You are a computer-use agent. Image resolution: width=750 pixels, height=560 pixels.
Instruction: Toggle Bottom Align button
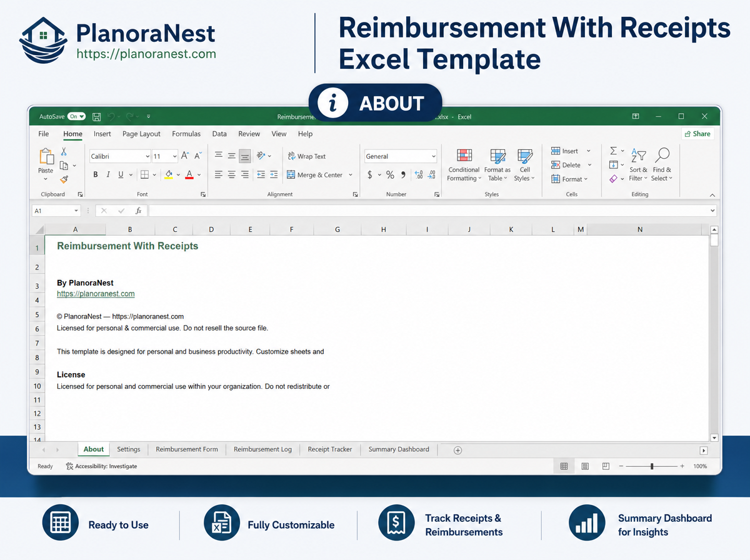click(x=245, y=156)
